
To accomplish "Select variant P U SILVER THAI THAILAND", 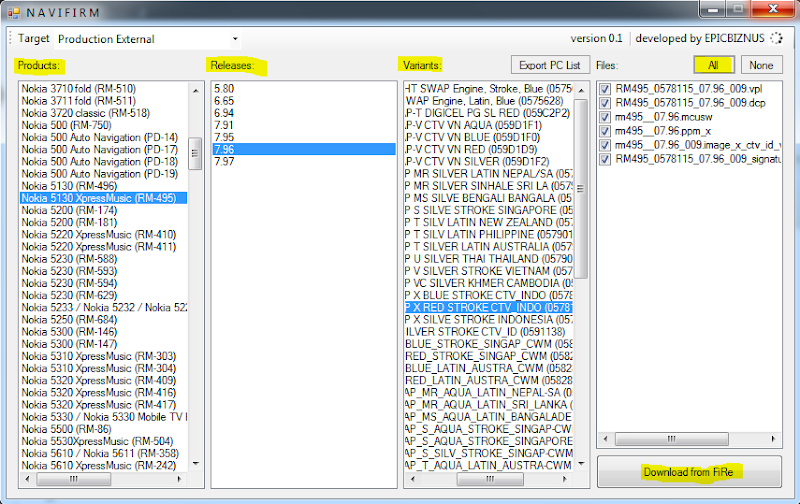I will click(489, 259).
